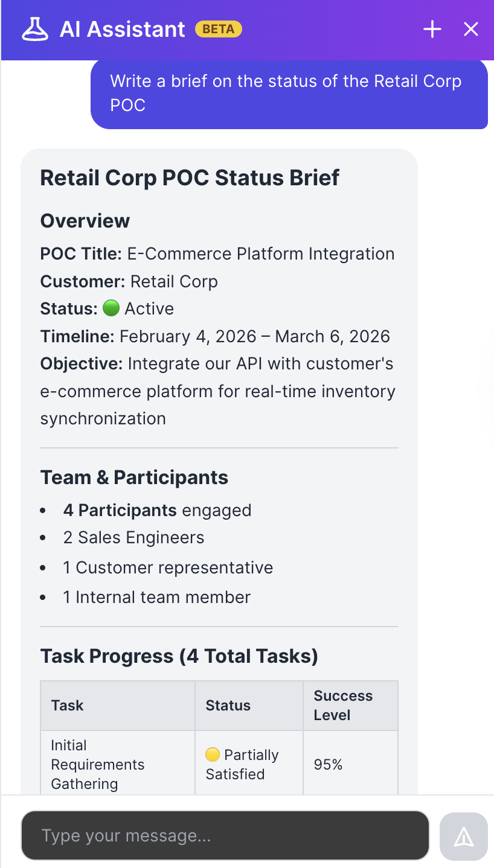Select the Team & Participants heading
The width and height of the screenshot is (494, 868).
134,477
